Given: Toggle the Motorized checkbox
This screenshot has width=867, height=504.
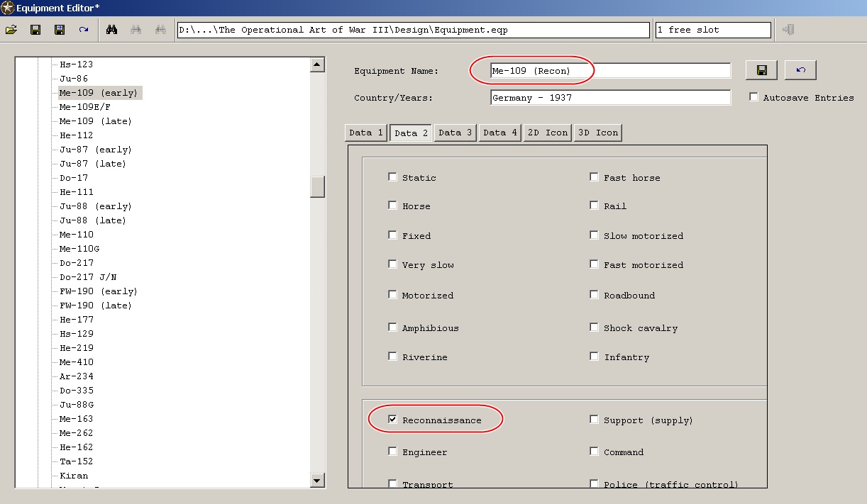Looking at the screenshot, I should [392, 295].
